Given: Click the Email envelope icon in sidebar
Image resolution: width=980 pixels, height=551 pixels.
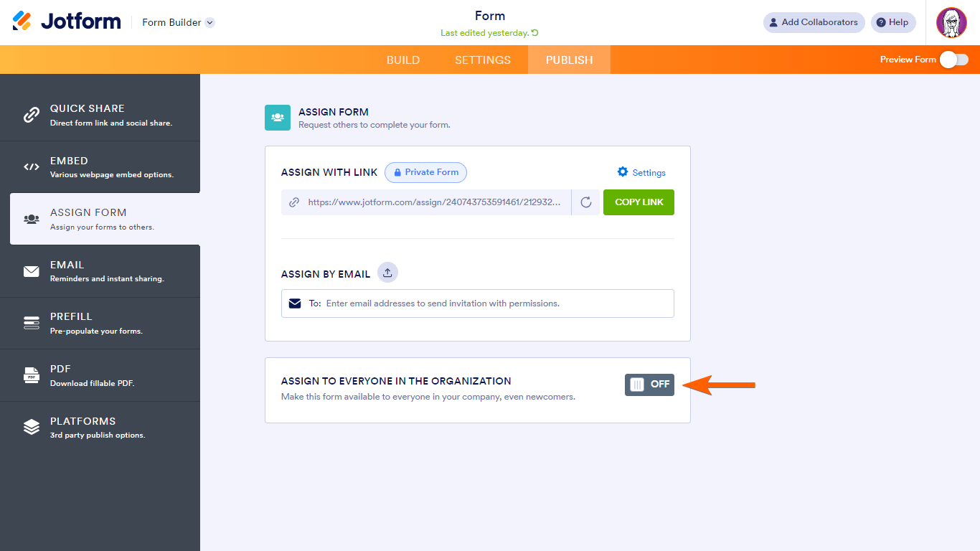Looking at the screenshot, I should pos(32,270).
